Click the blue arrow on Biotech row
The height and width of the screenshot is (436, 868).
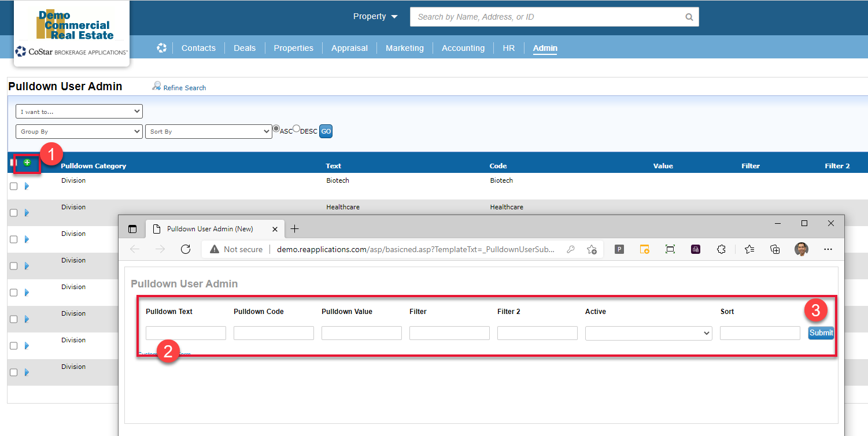click(27, 186)
